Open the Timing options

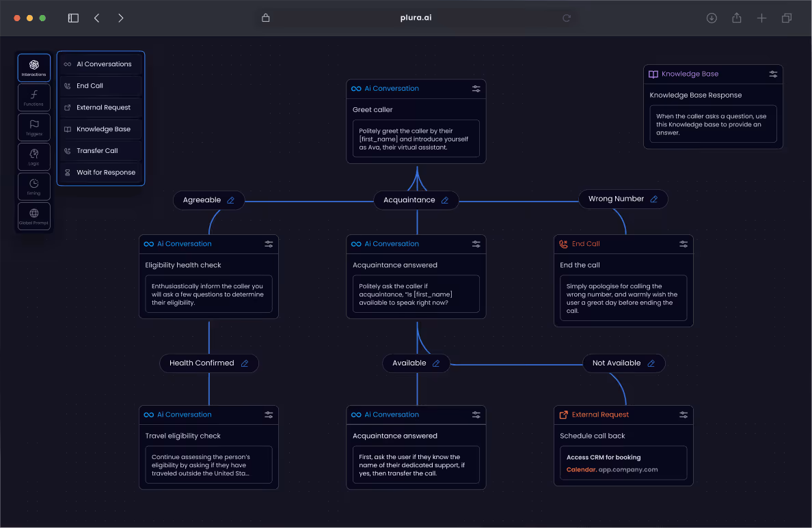[33, 186]
